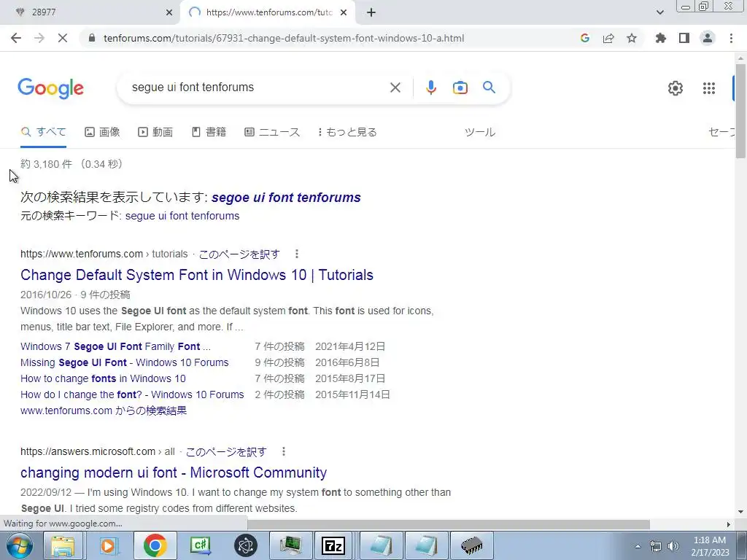Open the Windows Start menu
The image size is (747, 560).
pos(19,545)
